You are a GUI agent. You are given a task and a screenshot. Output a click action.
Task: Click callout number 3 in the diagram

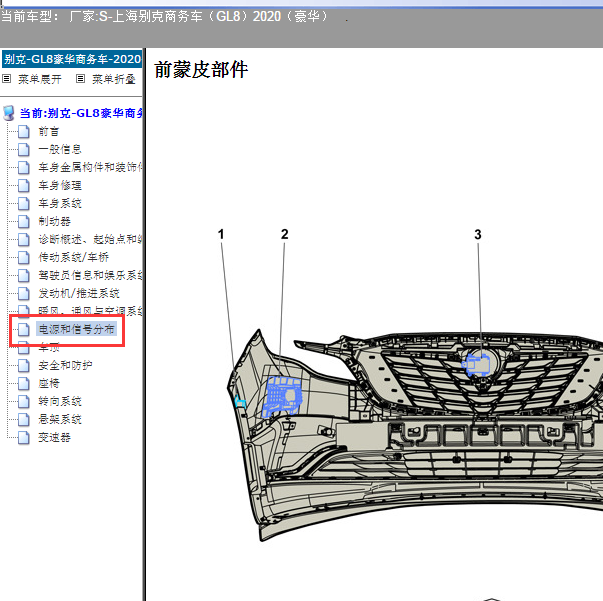coord(478,235)
